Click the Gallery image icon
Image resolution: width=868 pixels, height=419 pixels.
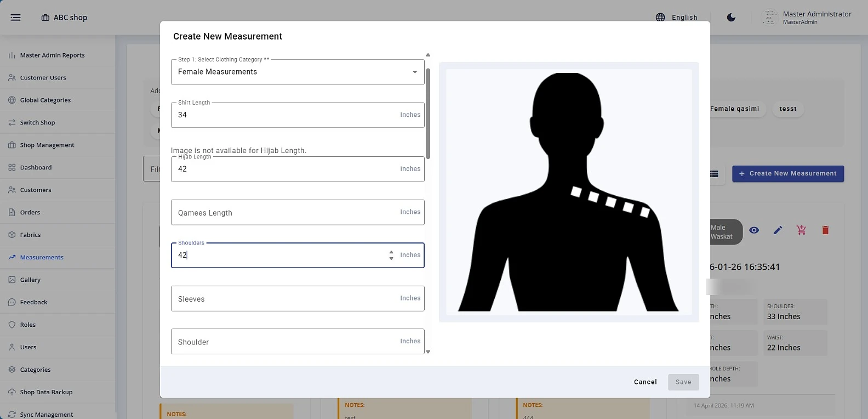tap(12, 280)
